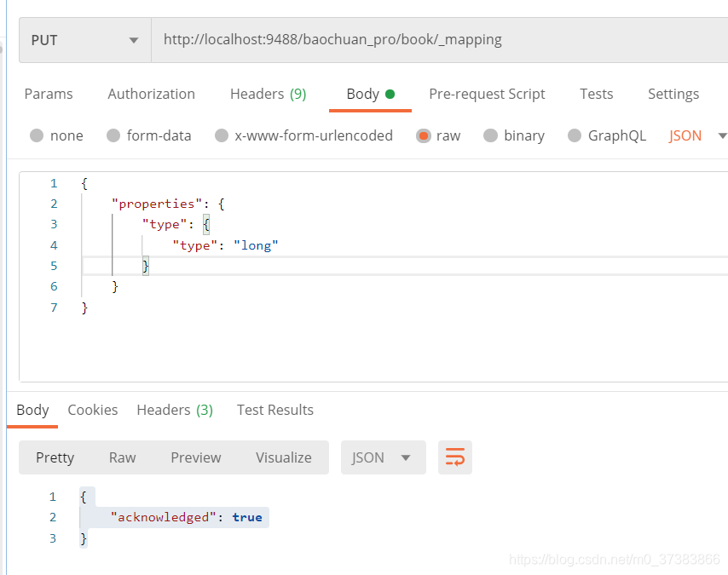The width and height of the screenshot is (728, 575).
Task: Switch to the Authorization tab
Action: click(x=152, y=94)
